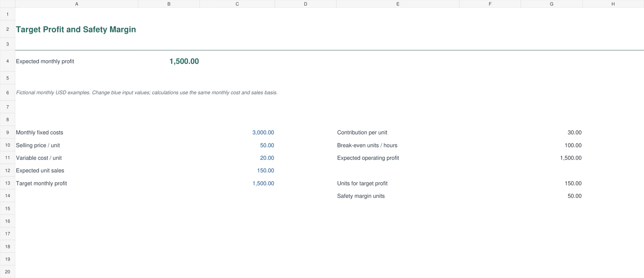Click the row 4 header
644x278 pixels.
coord(7,61)
